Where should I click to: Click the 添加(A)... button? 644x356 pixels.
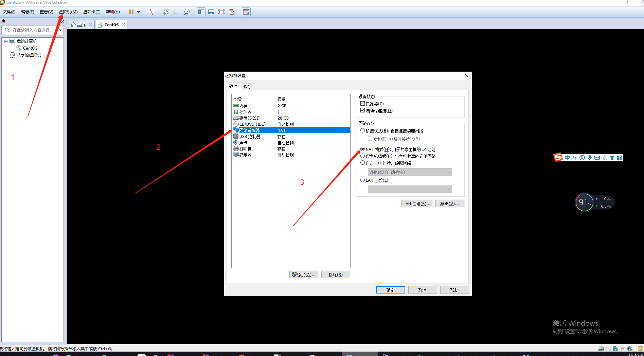click(304, 274)
